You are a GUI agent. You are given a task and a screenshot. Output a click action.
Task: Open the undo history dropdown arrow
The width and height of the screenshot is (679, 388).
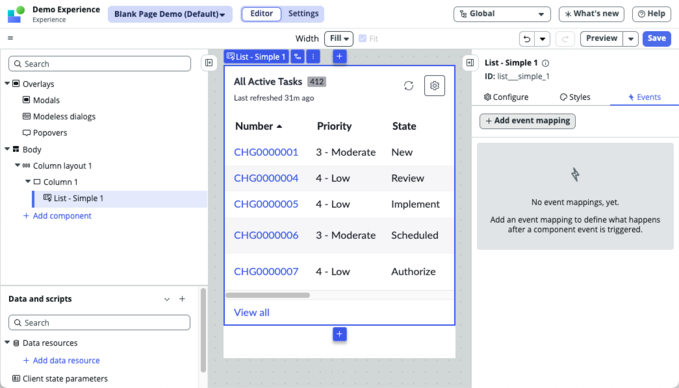pyautogui.click(x=543, y=39)
